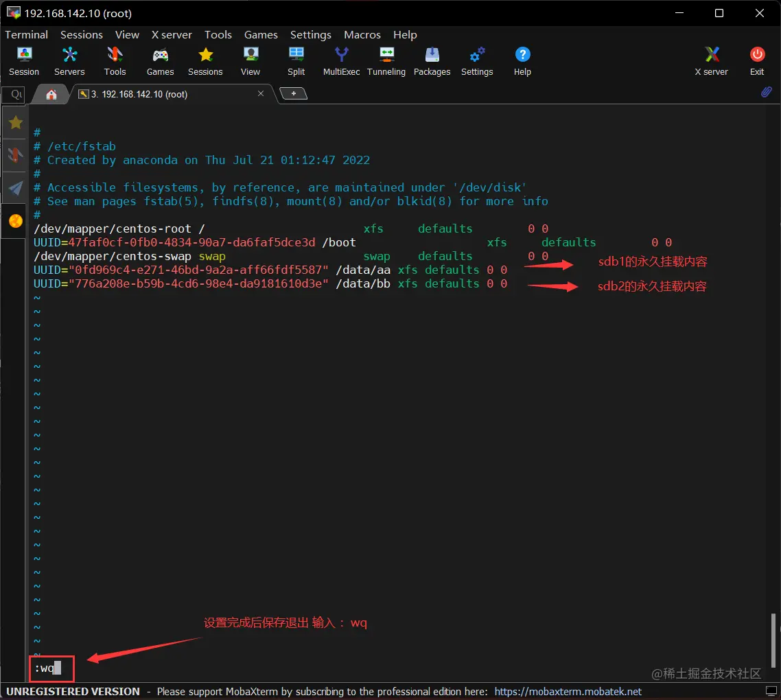Click the MobaXterm title bar app icon
This screenshot has height=700, width=781.
(14, 12)
